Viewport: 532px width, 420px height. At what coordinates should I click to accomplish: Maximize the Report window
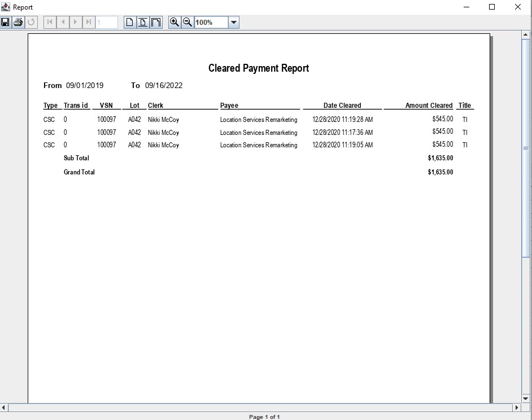tap(492, 7)
